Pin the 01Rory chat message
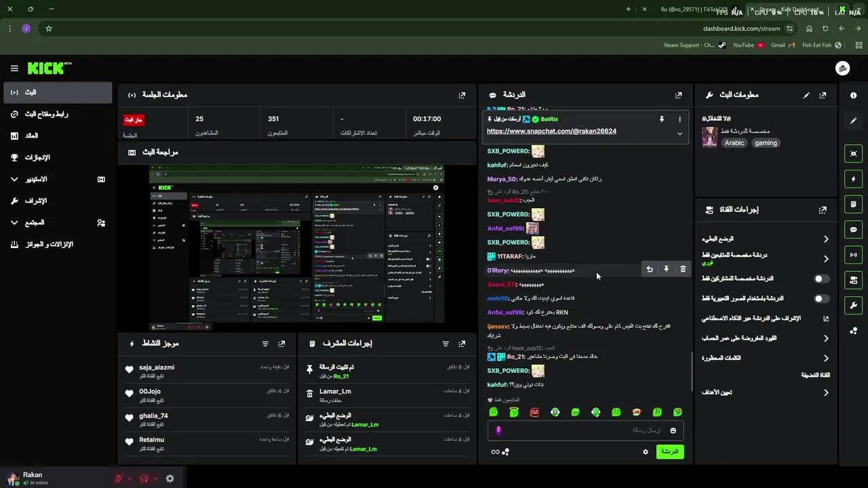 point(666,270)
